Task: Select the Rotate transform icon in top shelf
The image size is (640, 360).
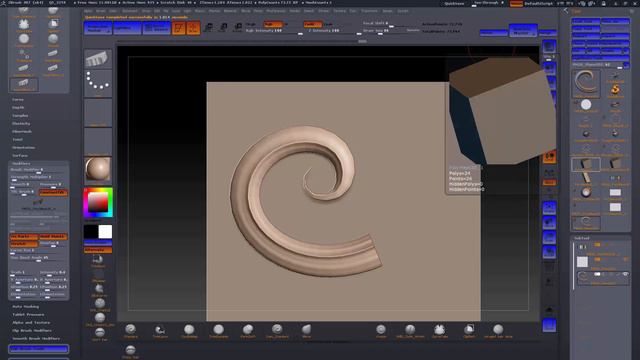Action: click(x=238, y=27)
